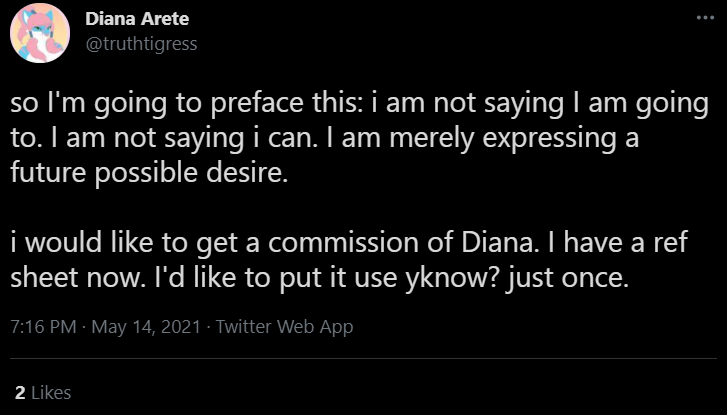The image size is (727, 415).
Task: Click the line starting "so I'm going to preface"
Action: [359, 104]
